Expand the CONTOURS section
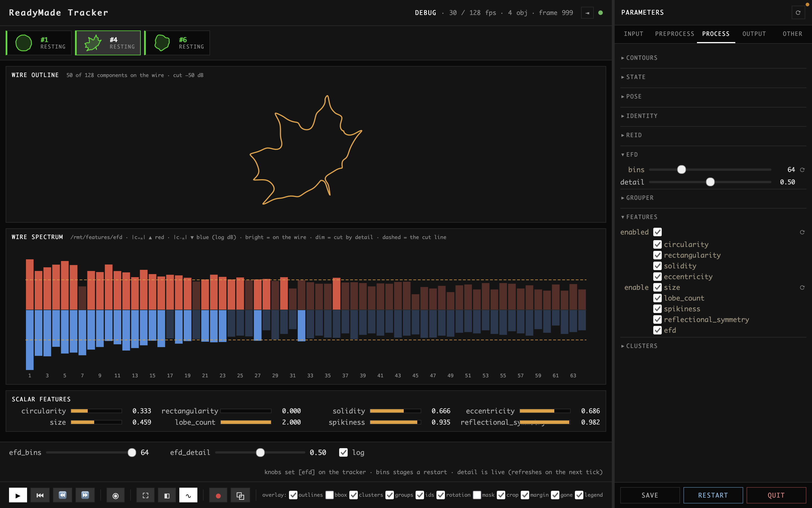This screenshot has height=508, width=812. (x=713, y=58)
